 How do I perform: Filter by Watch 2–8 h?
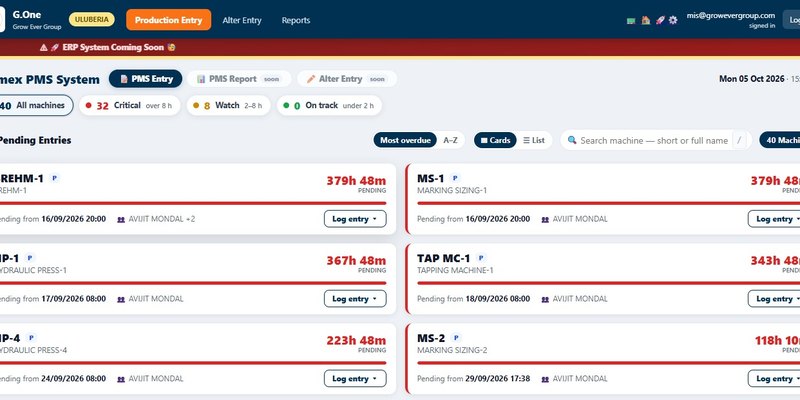(x=228, y=106)
